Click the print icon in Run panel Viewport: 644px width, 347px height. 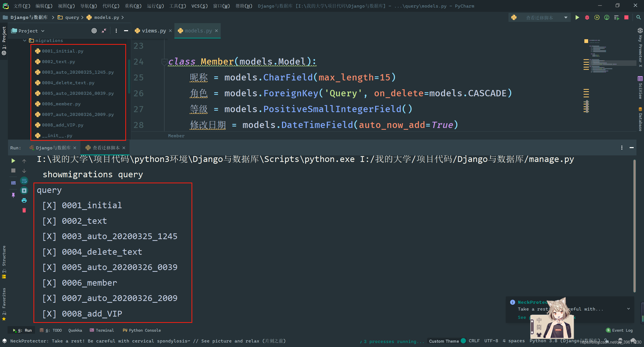tap(24, 200)
